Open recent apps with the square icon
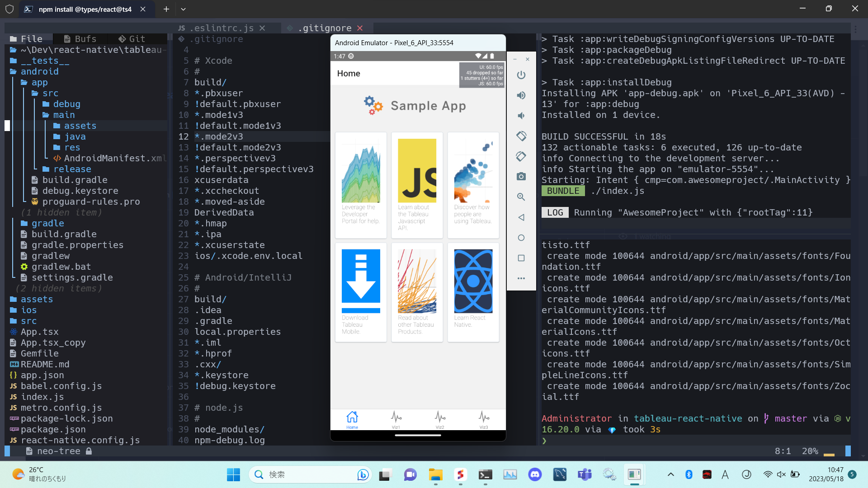Screen dimensions: 868x488 [x=521, y=258]
